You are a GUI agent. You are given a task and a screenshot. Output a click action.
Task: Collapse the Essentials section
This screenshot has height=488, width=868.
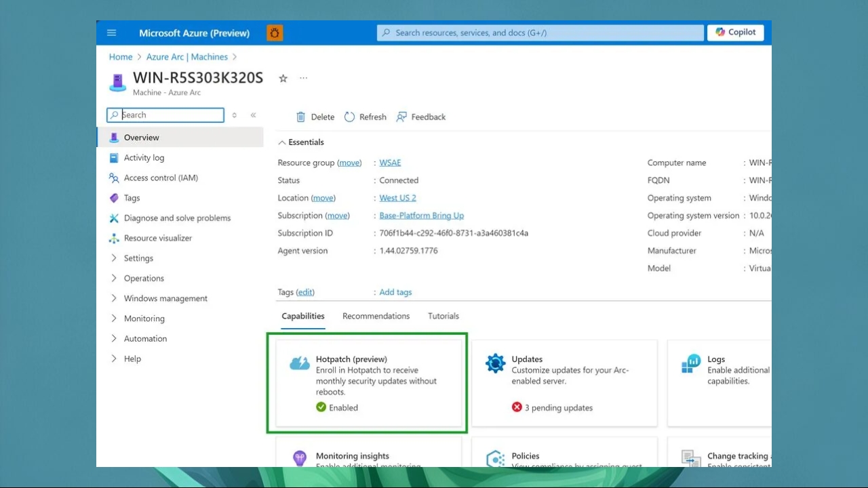pyautogui.click(x=301, y=142)
